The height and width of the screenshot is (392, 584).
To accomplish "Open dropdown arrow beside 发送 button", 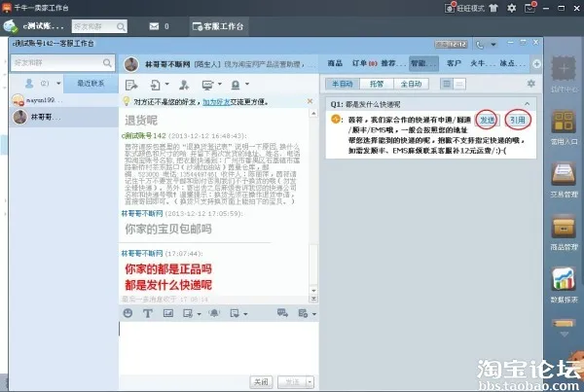I will 310,381.
